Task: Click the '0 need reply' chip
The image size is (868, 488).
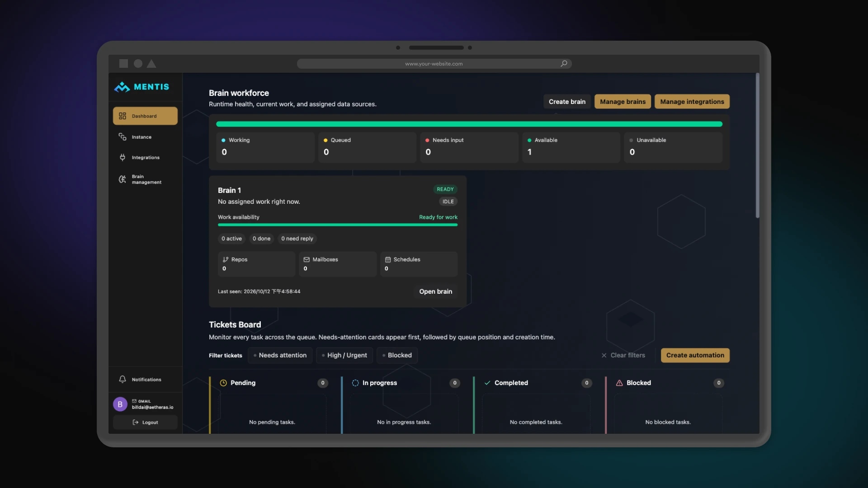Action: (297, 239)
